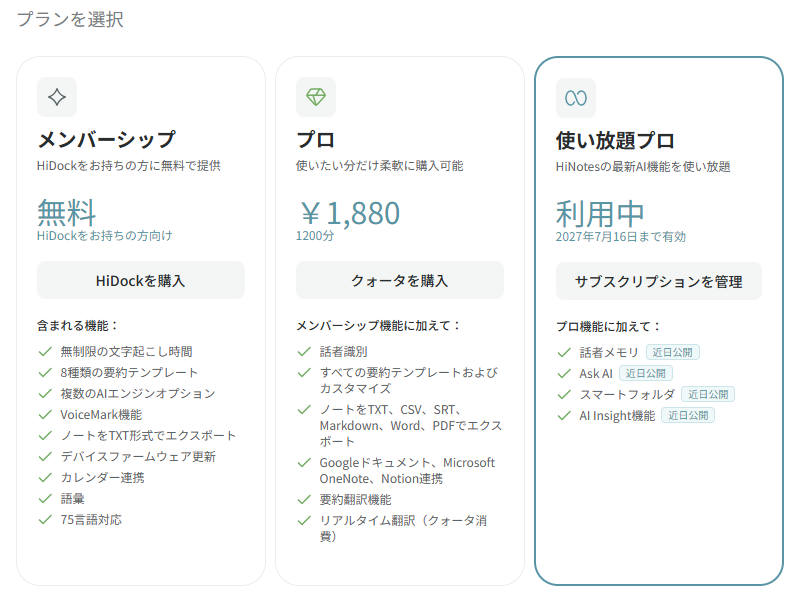
Task: Click the 含まれる機能： label
Action: tap(77, 326)
